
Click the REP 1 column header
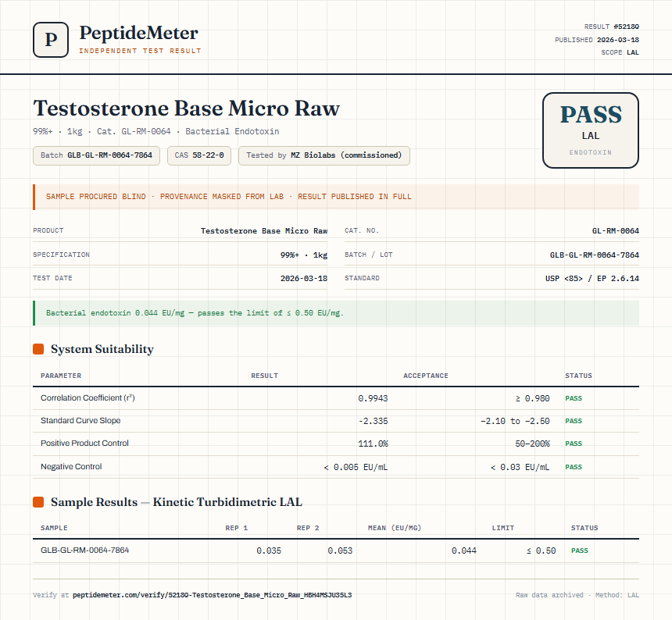pos(237,528)
